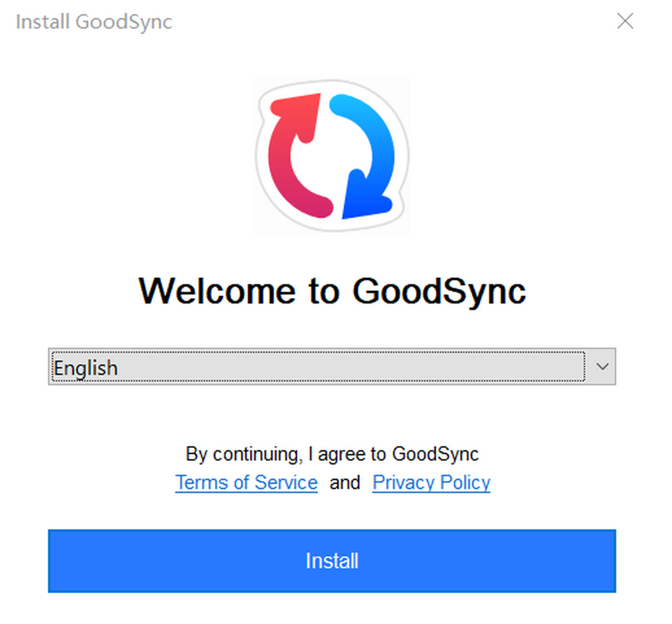Click the Welcome to GoodSync heading

[x=333, y=290]
